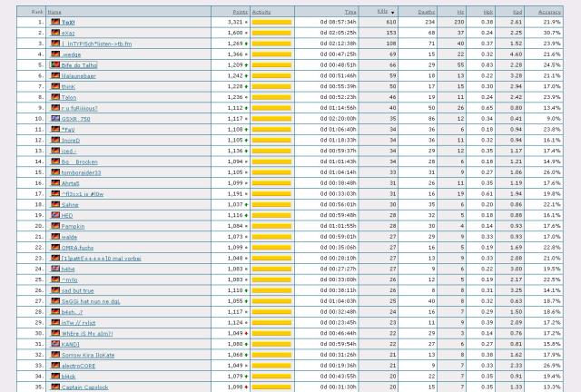Click the German flag beside ToXI
The height and width of the screenshot is (392, 581).
pyautogui.click(x=54, y=22)
